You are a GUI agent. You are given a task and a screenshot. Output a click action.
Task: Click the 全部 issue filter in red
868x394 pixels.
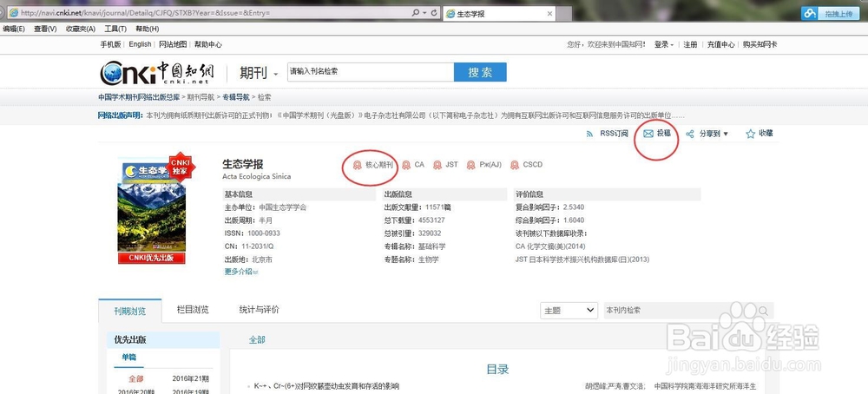tap(135, 379)
